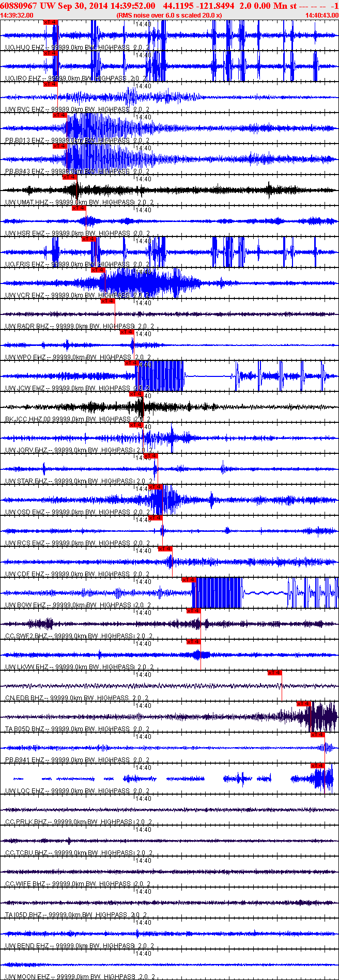
Task: Select the pick marker on the CN.EDB BHZ trace
Action: point(275,673)
